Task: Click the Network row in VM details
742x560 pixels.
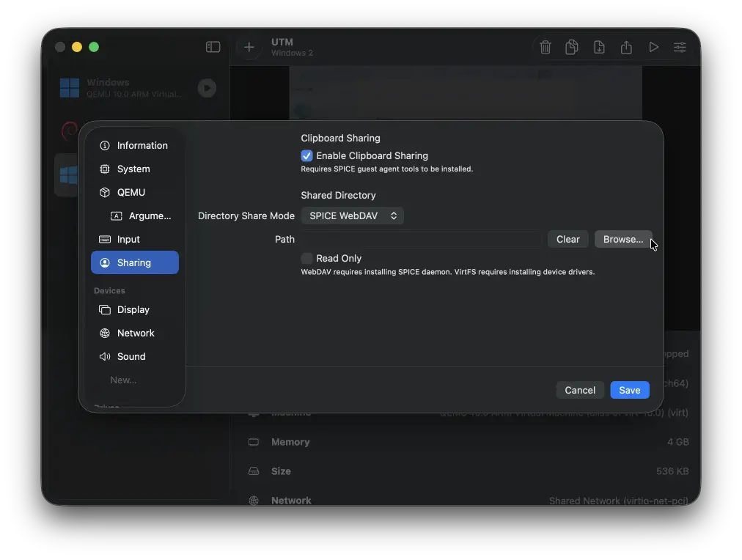Action: (x=468, y=501)
